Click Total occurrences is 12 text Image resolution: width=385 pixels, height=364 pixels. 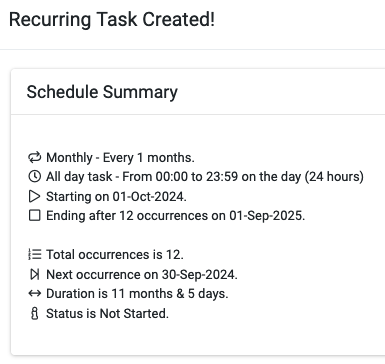click(115, 255)
